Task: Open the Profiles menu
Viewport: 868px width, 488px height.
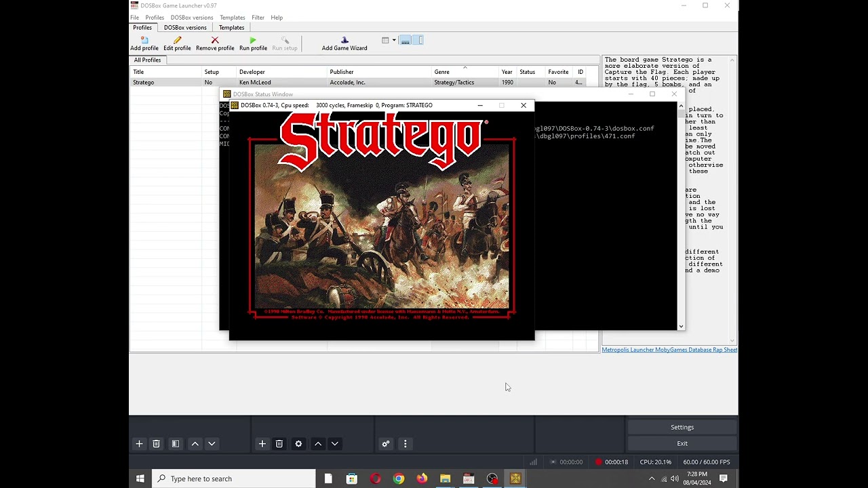Action: point(155,18)
